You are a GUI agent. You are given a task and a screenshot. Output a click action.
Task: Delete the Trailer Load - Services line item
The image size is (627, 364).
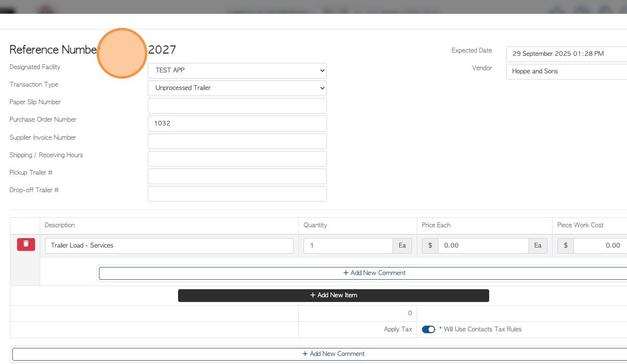26,244
